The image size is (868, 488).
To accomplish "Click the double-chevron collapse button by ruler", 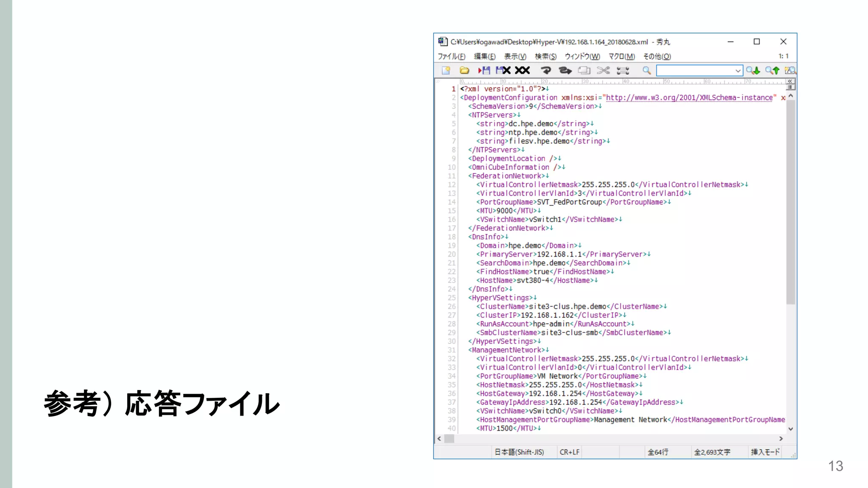I will (790, 81).
